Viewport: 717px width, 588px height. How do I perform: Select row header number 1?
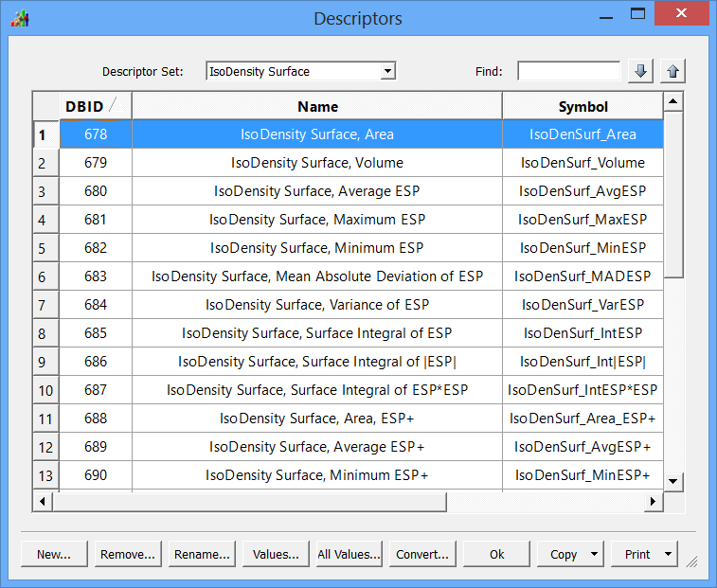tap(45, 134)
